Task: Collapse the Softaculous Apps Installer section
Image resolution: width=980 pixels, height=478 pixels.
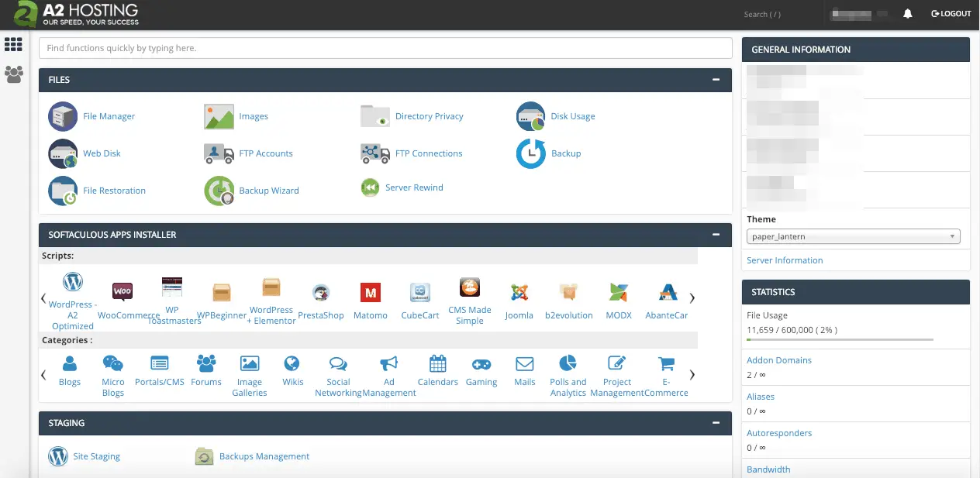Action: (717, 235)
